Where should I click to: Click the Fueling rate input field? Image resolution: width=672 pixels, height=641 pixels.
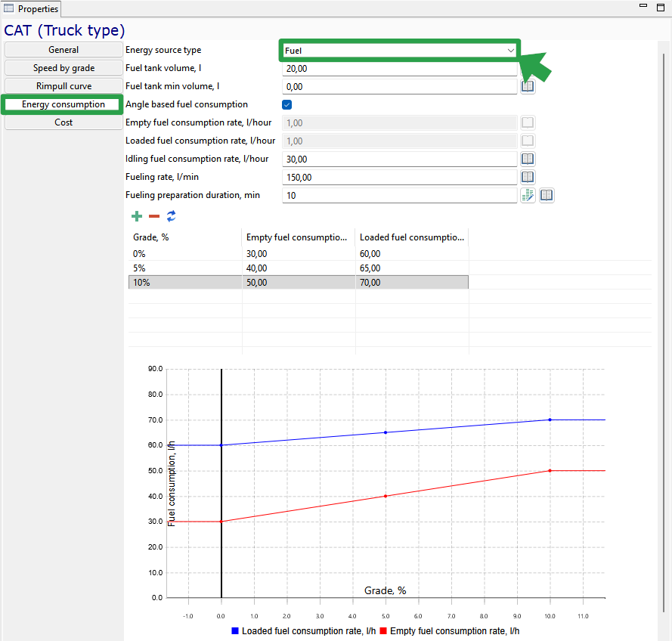point(399,177)
